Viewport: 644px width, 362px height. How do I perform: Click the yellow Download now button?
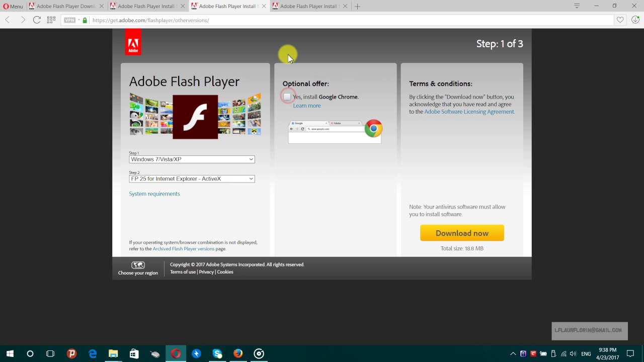coord(462,233)
